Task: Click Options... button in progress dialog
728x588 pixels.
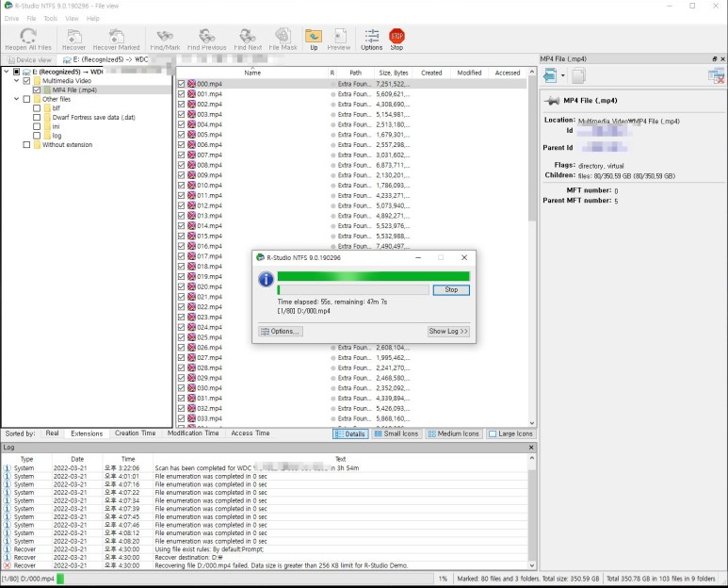Action: (281, 331)
